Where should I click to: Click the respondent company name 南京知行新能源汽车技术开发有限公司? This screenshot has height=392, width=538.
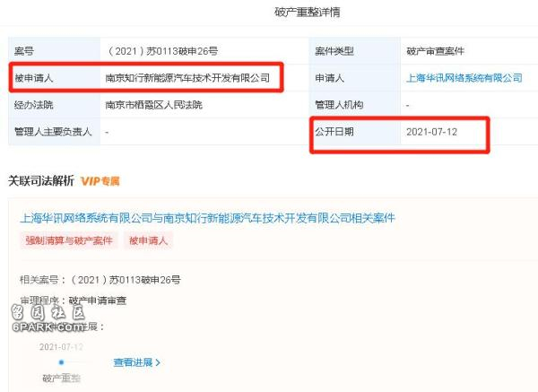(x=187, y=78)
